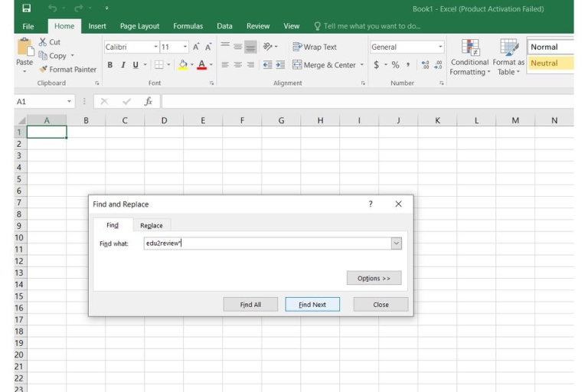Viewport: 588px width, 392px height.
Task: Open Format as Table gallery
Action: 508,57
